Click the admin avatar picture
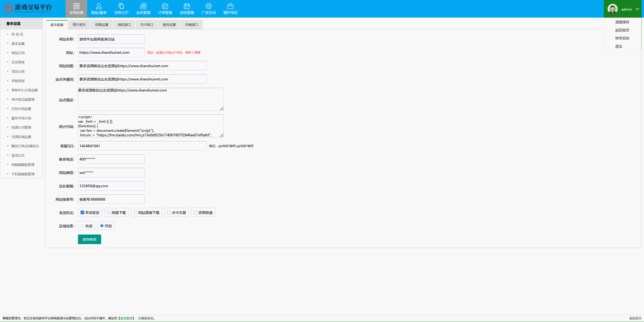The height and width of the screenshot is (322, 644). [x=612, y=9]
